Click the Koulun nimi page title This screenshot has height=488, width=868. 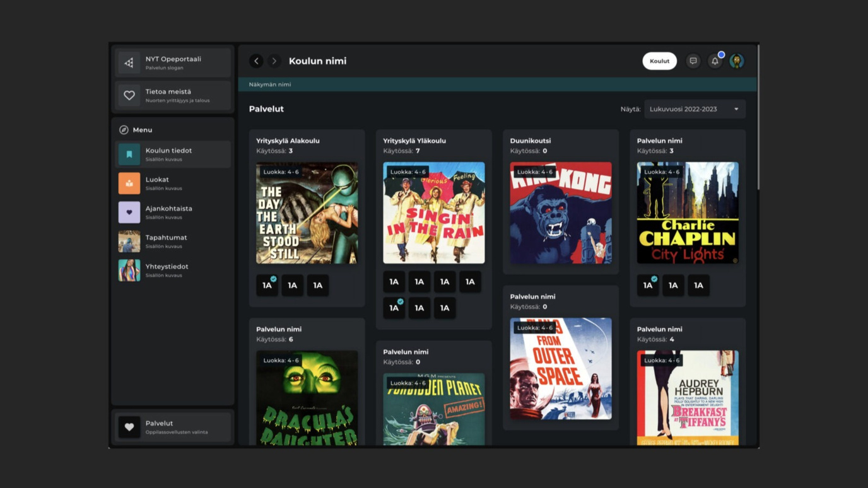click(x=317, y=61)
